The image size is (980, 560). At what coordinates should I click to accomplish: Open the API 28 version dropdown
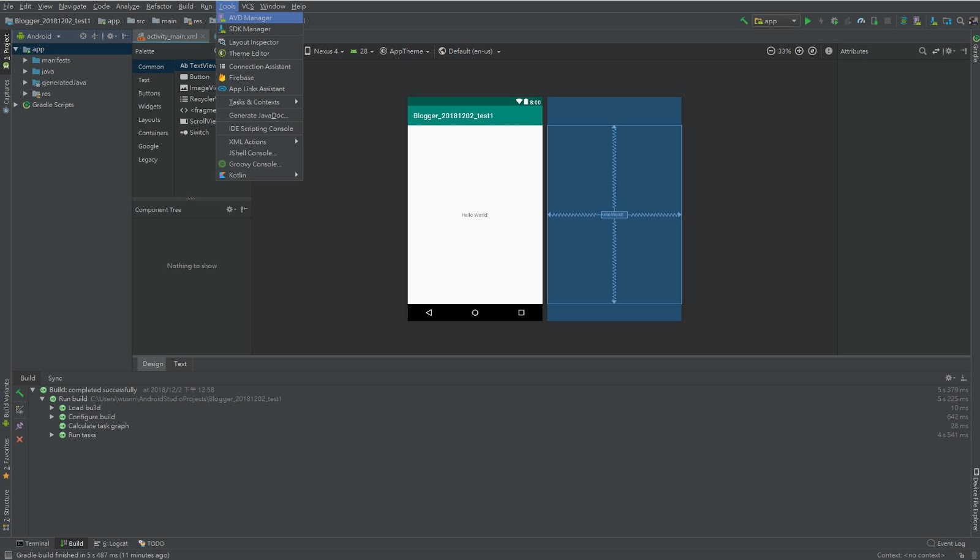point(362,51)
